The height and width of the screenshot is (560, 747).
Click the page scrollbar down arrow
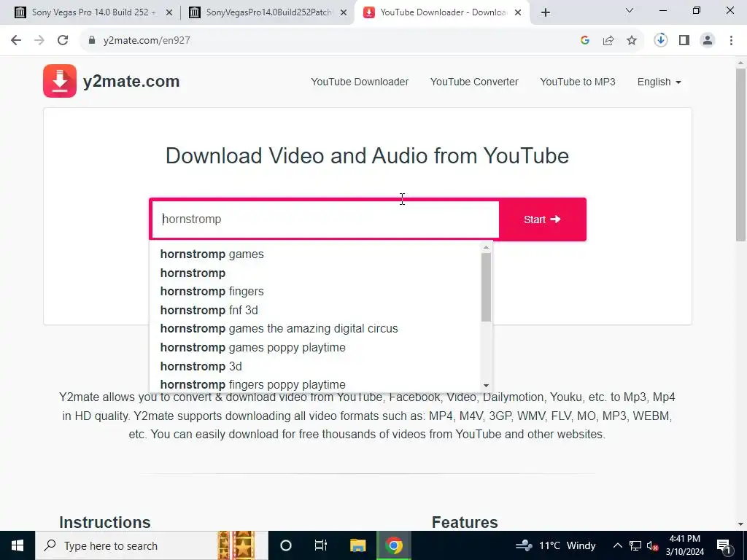coord(741,524)
